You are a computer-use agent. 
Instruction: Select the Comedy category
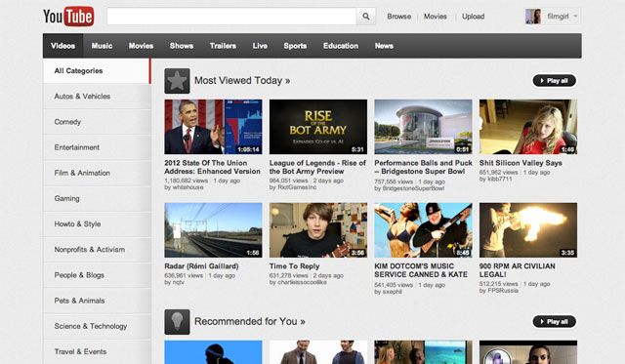click(97, 122)
